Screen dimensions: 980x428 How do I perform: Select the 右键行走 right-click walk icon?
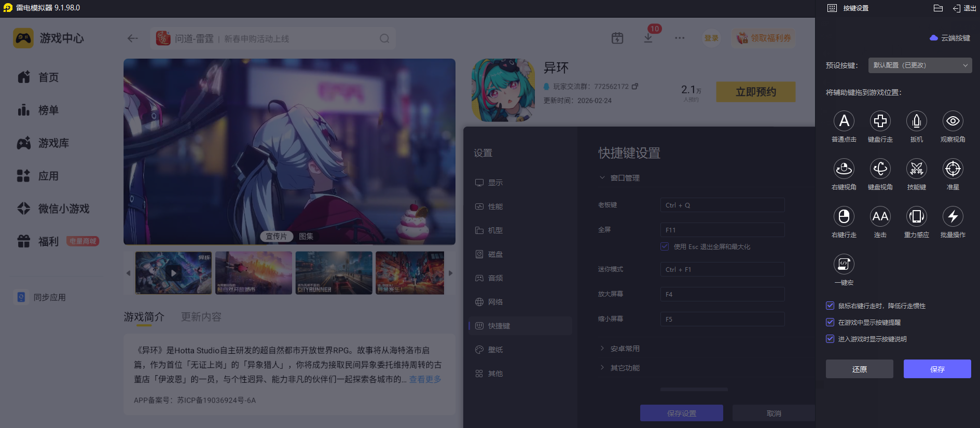pyautogui.click(x=844, y=216)
